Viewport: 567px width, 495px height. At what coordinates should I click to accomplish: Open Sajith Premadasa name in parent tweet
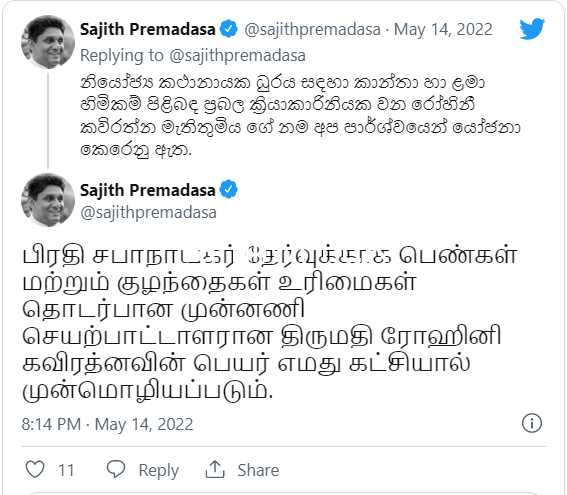click(148, 30)
